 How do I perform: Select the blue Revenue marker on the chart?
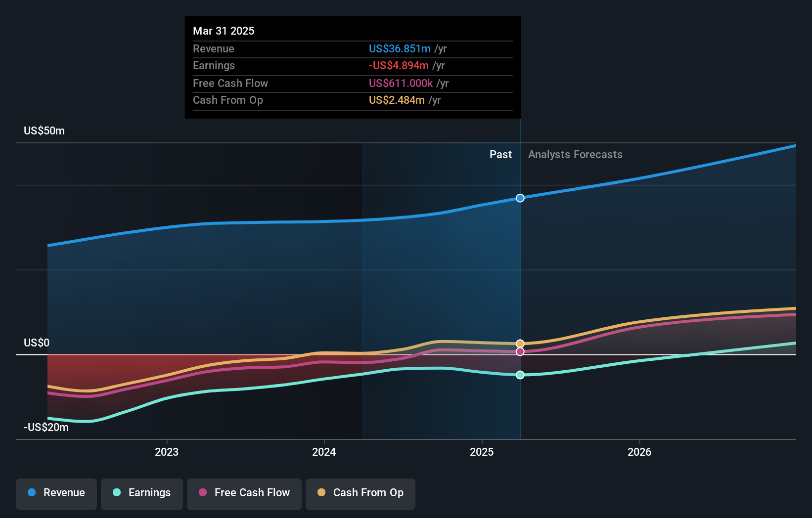pyautogui.click(x=520, y=198)
